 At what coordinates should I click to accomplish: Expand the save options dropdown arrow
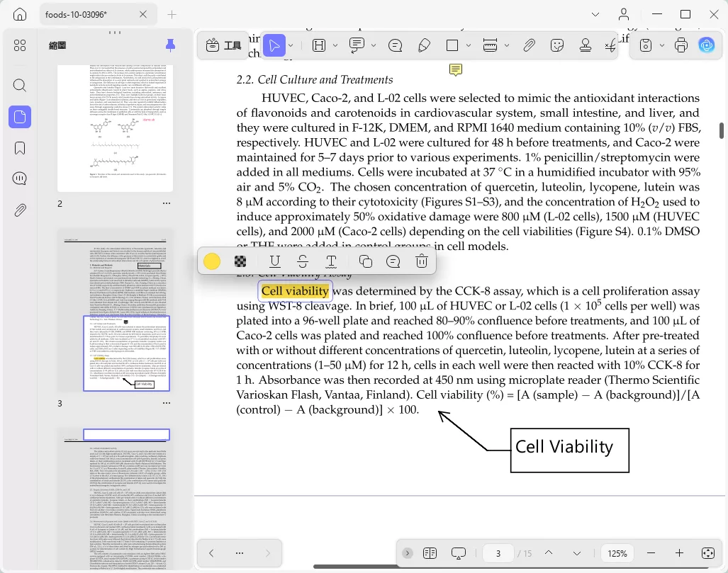coord(662,45)
